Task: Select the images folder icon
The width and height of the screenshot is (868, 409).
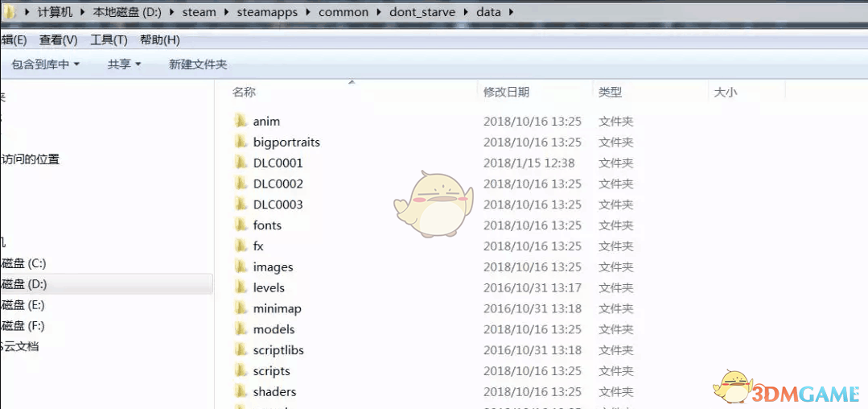Action: [241, 266]
